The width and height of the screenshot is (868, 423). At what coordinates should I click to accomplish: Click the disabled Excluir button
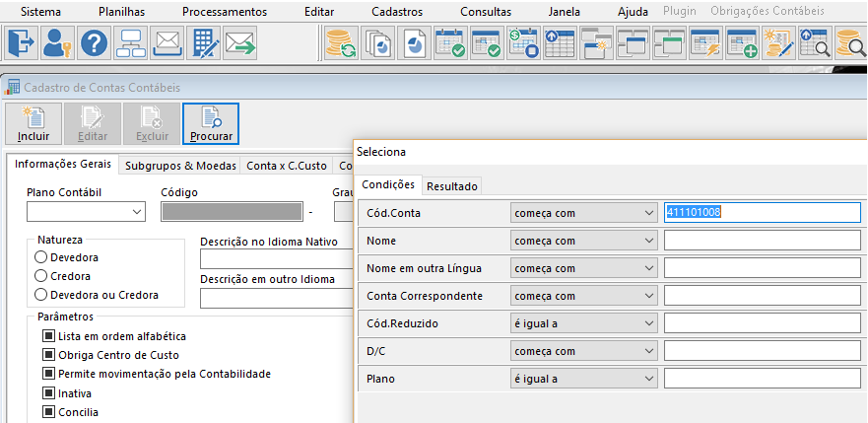[152, 123]
